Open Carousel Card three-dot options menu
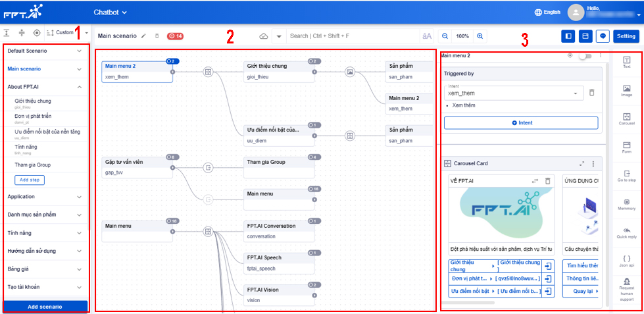Viewport: 644px width, 314px height. pos(593,163)
